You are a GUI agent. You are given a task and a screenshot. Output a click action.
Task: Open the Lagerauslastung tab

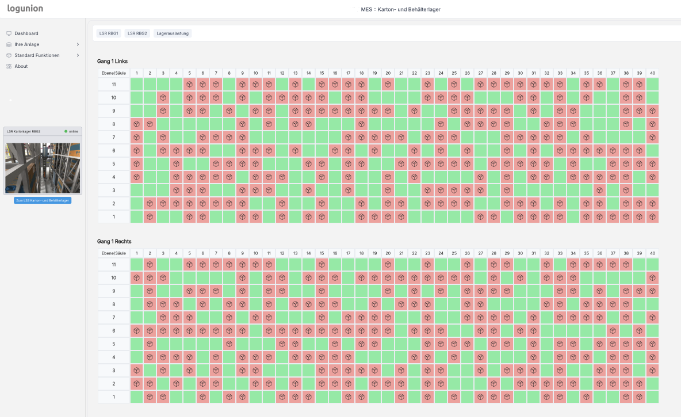[x=172, y=33]
